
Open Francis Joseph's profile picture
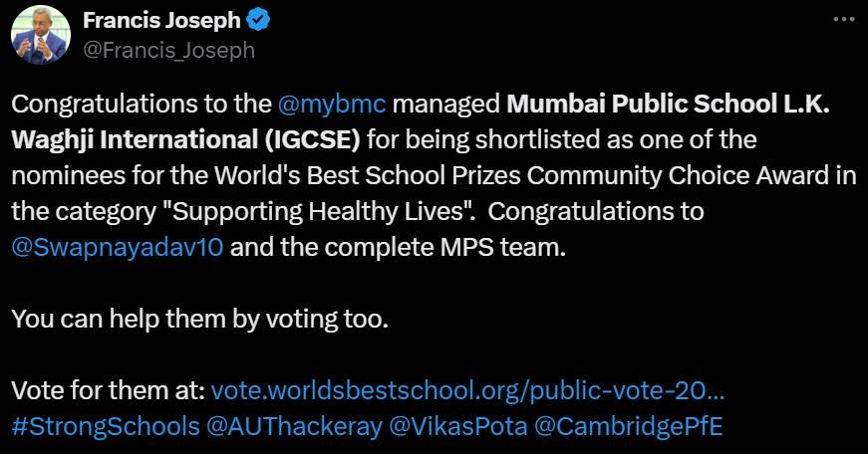pyautogui.click(x=40, y=37)
